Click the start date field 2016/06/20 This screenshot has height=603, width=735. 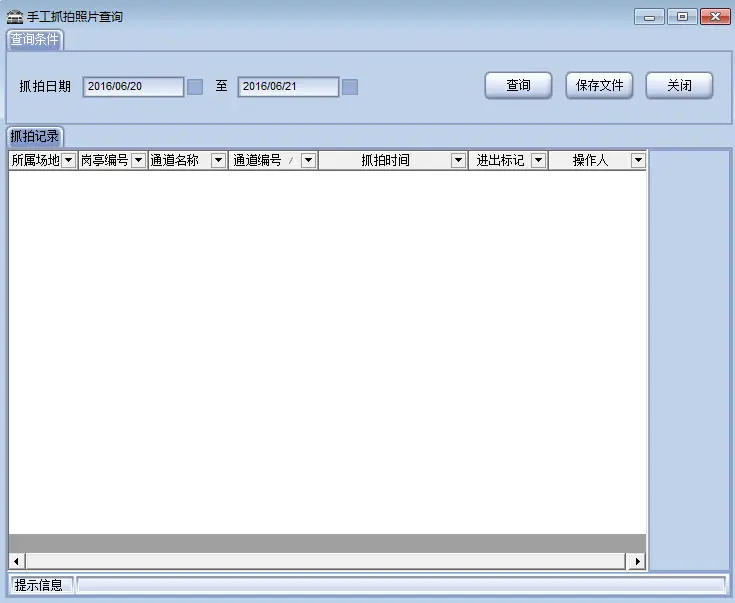click(133, 87)
